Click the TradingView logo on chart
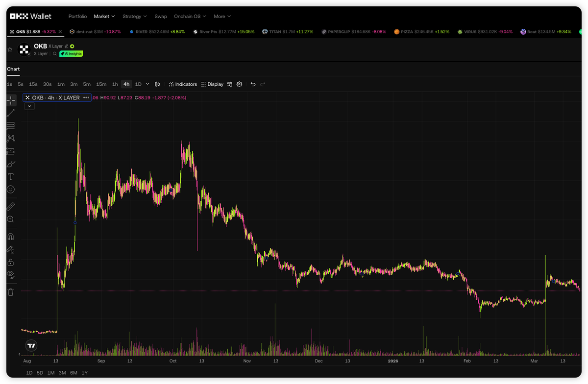This screenshot has height=384, width=588. 31,346
